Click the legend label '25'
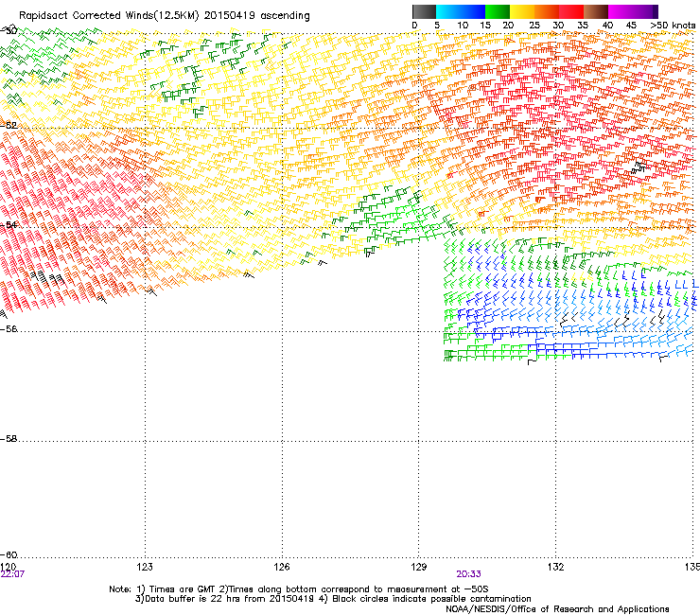 click(x=534, y=26)
